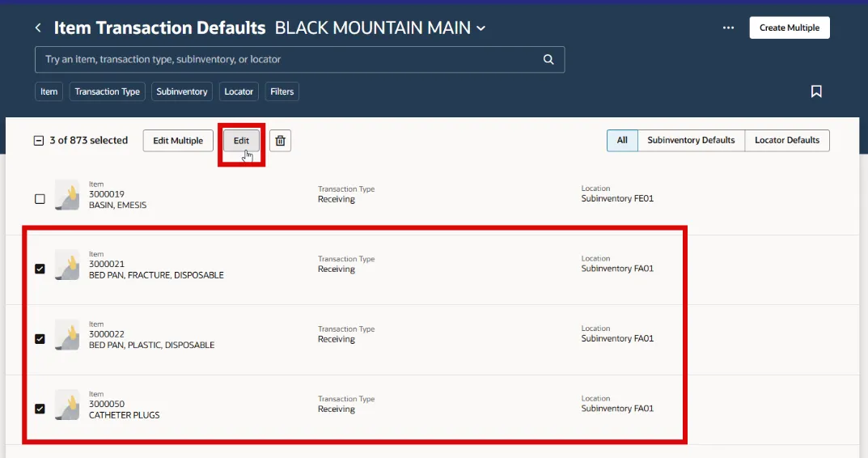Image resolution: width=868 pixels, height=458 pixels.
Task: Switch to Subinventory Defaults tab
Action: coord(691,140)
